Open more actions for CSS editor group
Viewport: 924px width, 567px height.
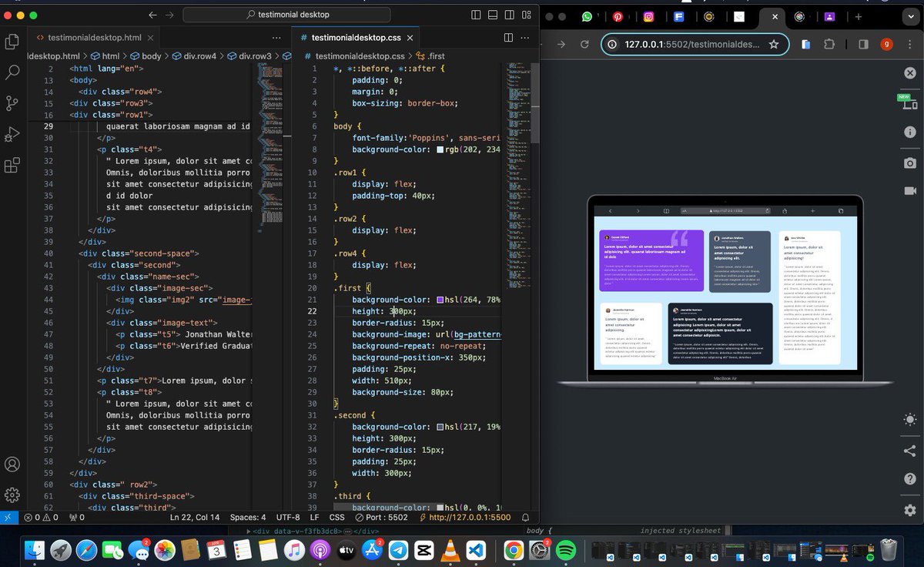tap(525, 37)
